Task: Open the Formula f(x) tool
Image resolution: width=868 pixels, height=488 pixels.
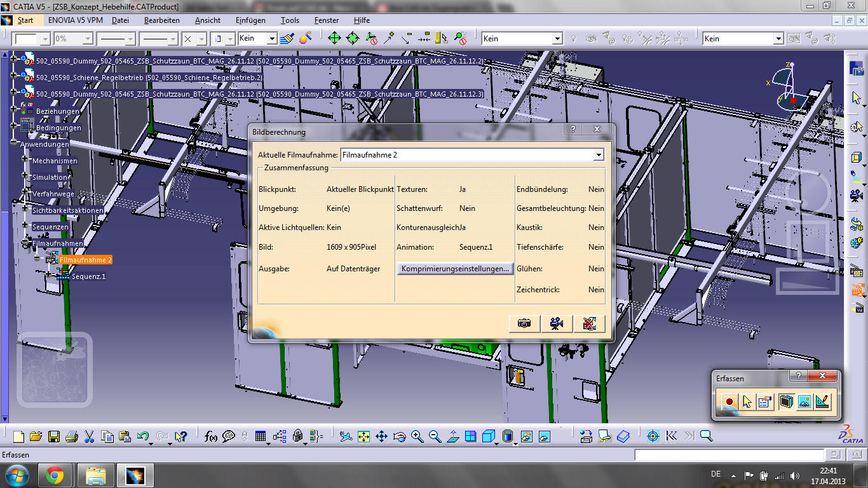Action: pyautogui.click(x=211, y=437)
